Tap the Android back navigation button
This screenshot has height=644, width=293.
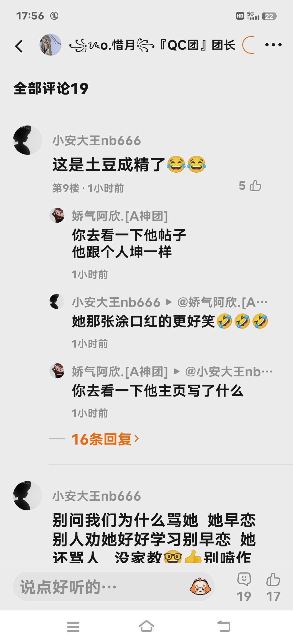(x=224, y=626)
